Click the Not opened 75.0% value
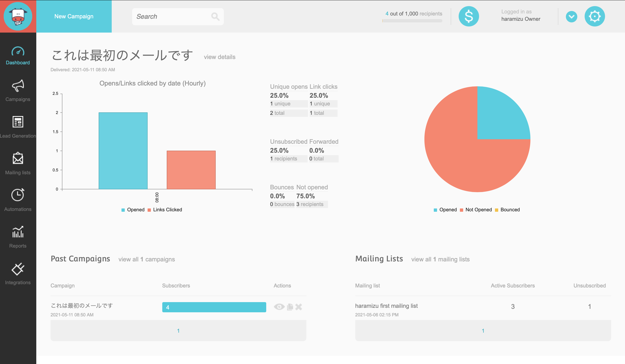 coord(305,196)
